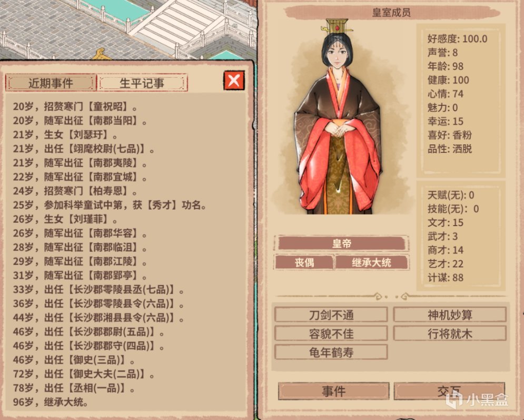Viewport: 524px width, 420px height.
Task: Click the 继承大统 tag
Action: [372, 262]
